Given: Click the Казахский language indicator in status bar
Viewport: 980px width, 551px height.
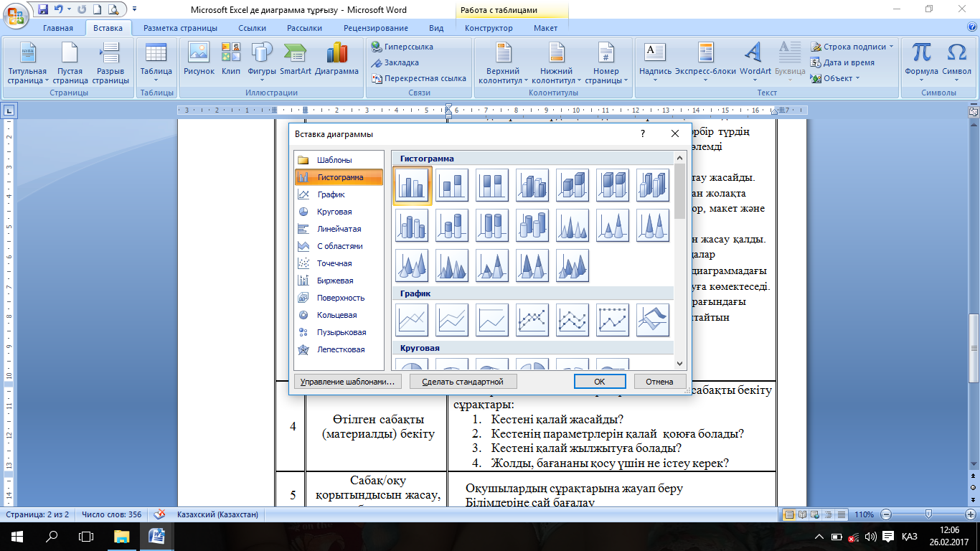Looking at the screenshot, I should (x=218, y=514).
